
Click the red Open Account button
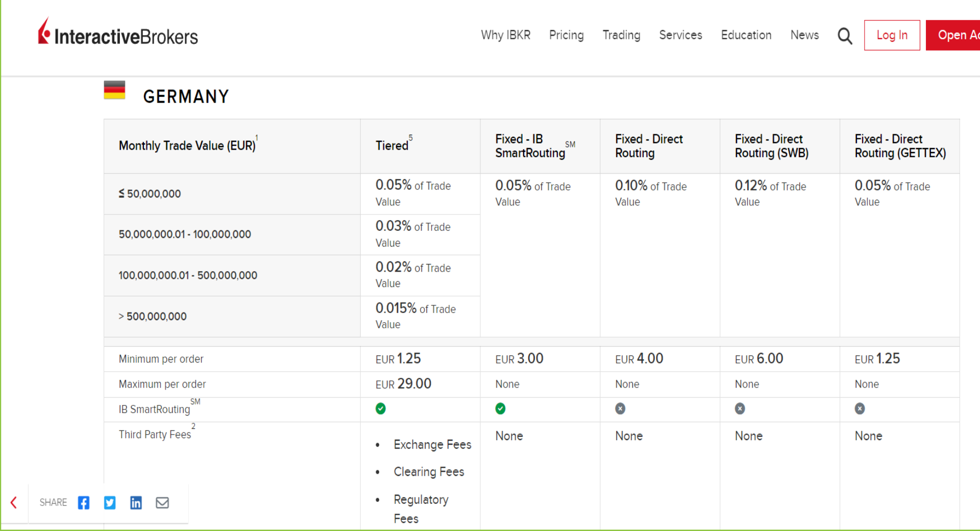953,35
